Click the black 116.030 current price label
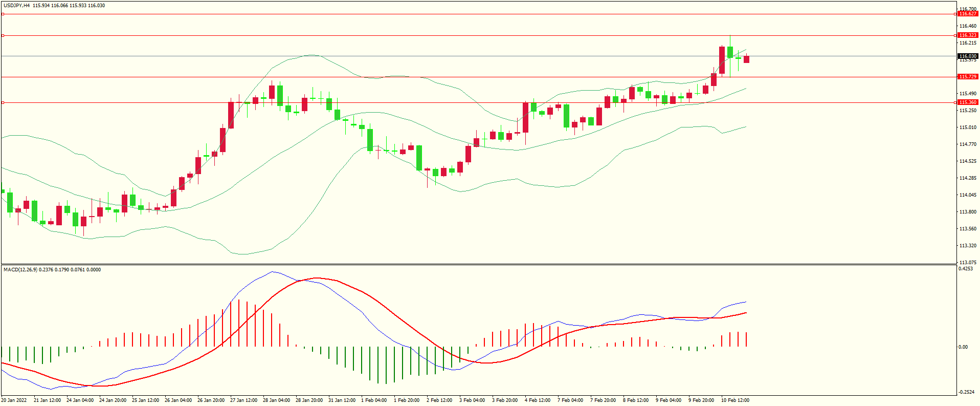 [968, 56]
